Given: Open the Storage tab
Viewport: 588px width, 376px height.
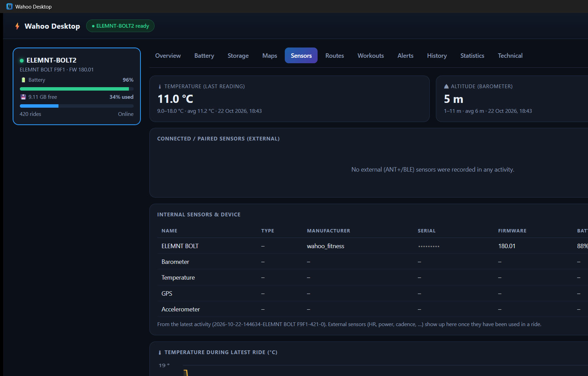Looking at the screenshot, I should pyautogui.click(x=238, y=56).
